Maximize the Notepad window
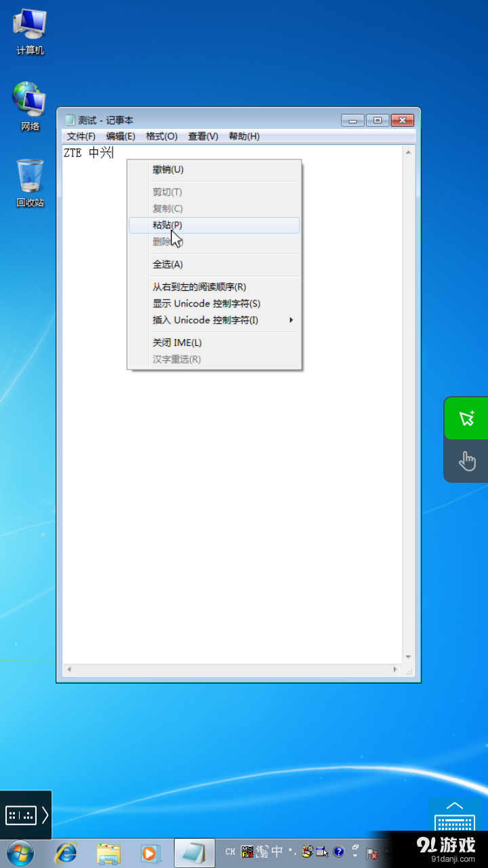488x868 pixels. [377, 120]
